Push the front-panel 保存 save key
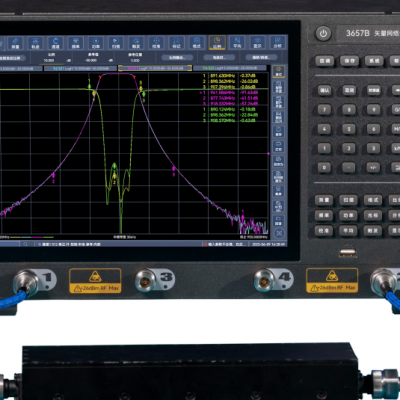Screen dimensions: 400x400 coord(349,61)
